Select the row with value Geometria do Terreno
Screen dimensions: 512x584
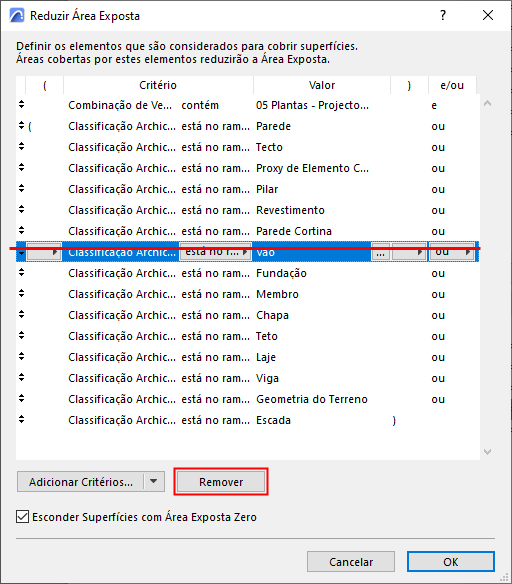[x=248, y=399]
